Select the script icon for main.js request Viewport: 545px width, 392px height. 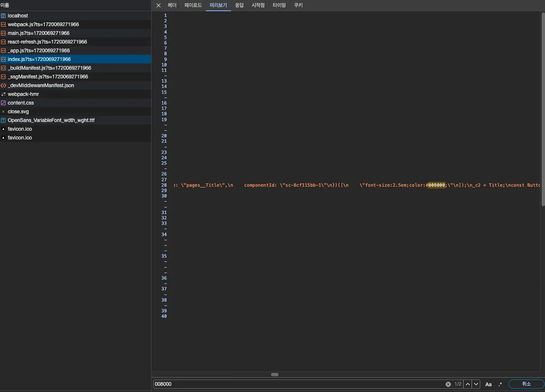click(x=4, y=33)
